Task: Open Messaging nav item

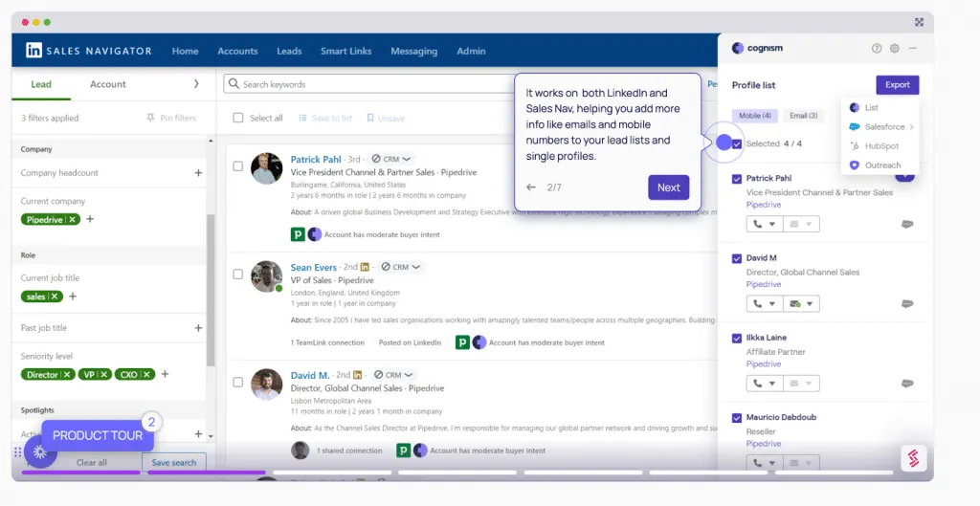Action: click(413, 52)
